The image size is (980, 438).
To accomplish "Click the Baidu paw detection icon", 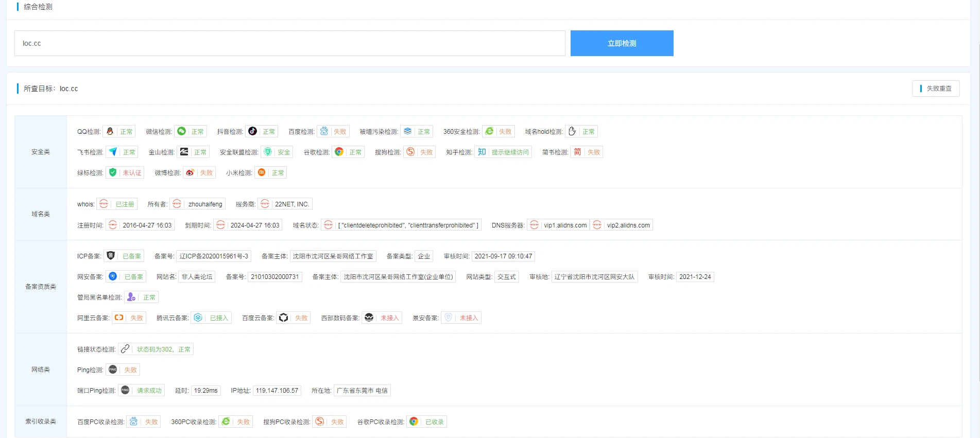I will pyautogui.click(x=324, y=131).
